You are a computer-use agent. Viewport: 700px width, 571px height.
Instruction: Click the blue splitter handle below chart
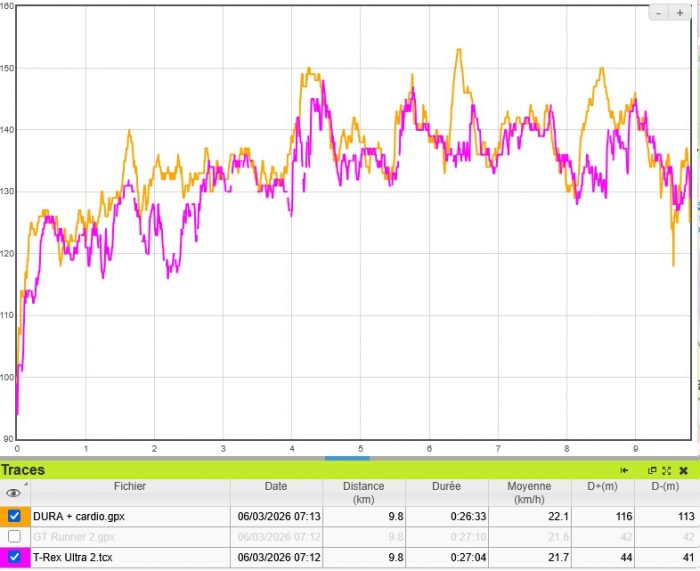[x=347, y=458]
